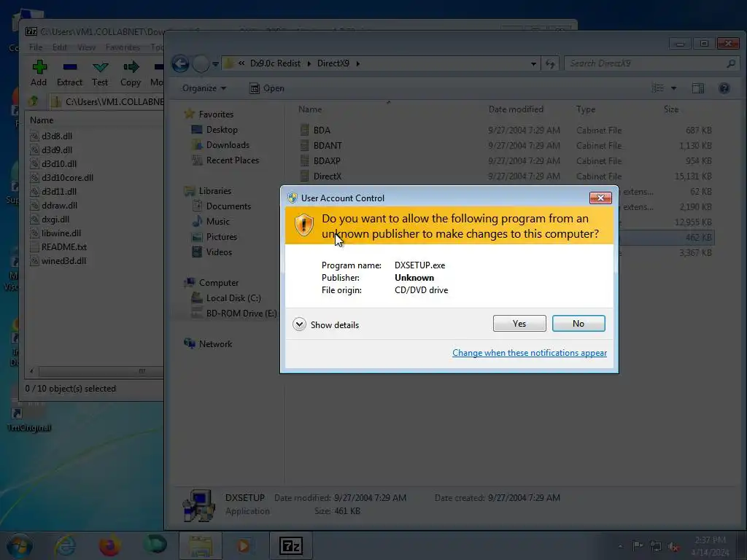Click Open button in Explorer toolbar
The width and height of the screenshot is (747, 560).
click(267, 88)
